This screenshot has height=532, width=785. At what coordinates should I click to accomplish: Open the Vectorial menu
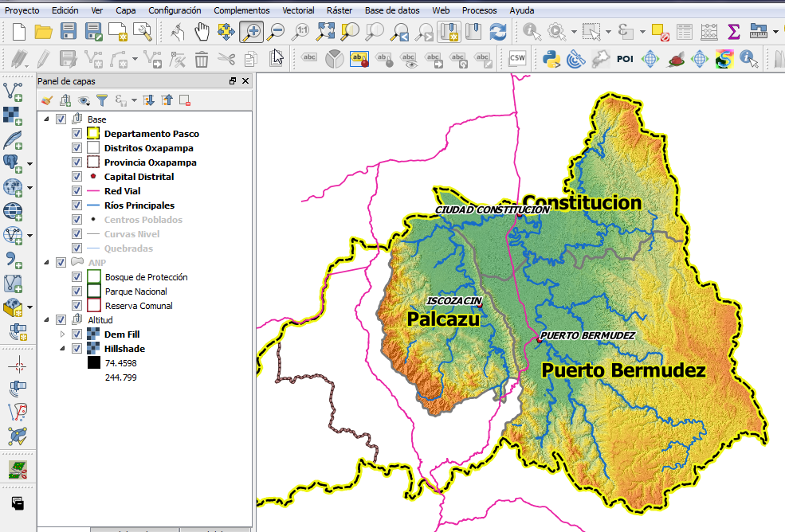coord(298,10)
